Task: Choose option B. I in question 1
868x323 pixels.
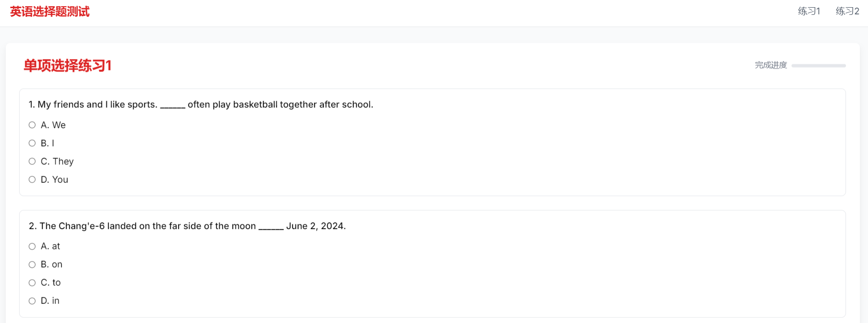Action: click(32, 143)
